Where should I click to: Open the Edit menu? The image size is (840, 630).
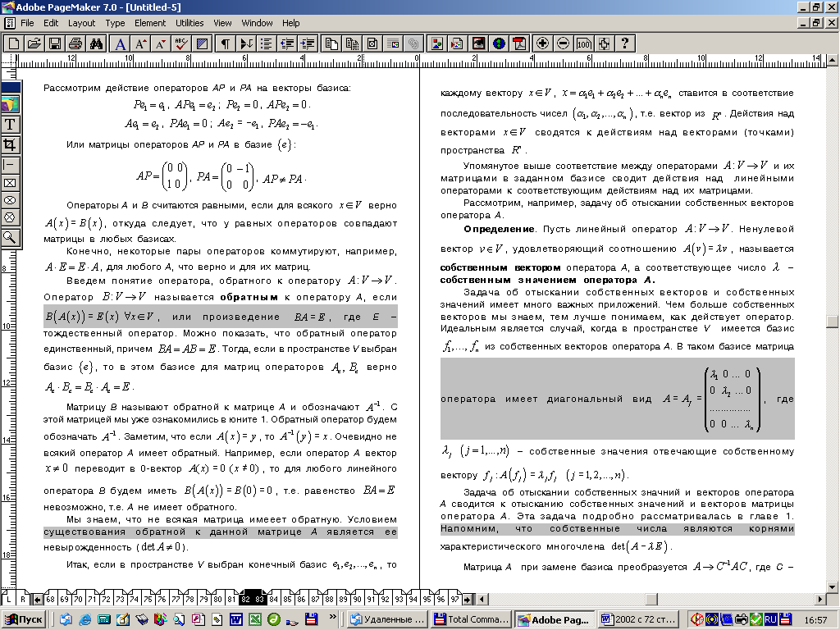(51, 23)
